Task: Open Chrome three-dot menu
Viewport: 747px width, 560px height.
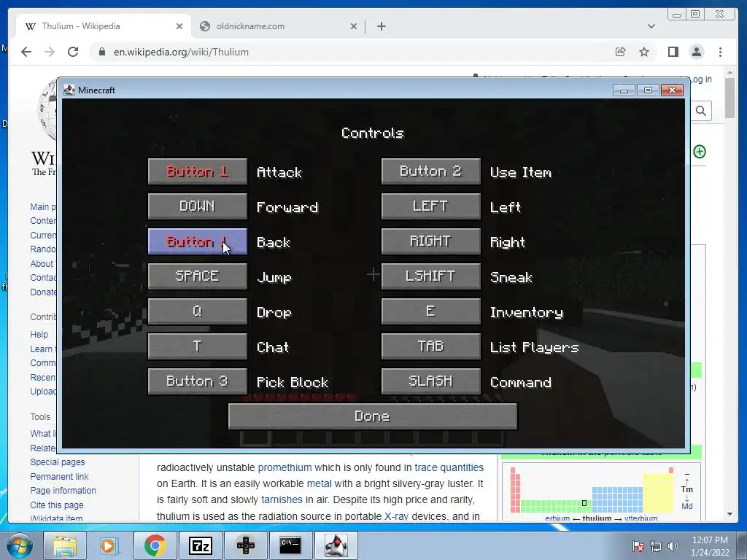Action: 720,52
